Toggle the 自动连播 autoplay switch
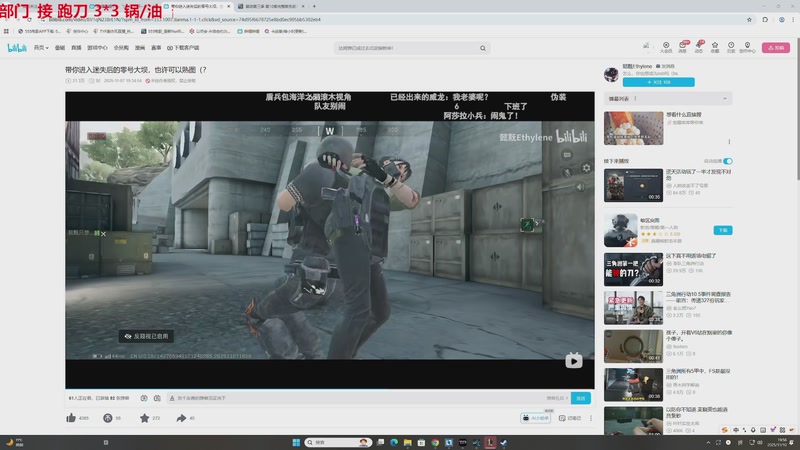This screenshot has height=450, width=800. click(x=728, y=161)
